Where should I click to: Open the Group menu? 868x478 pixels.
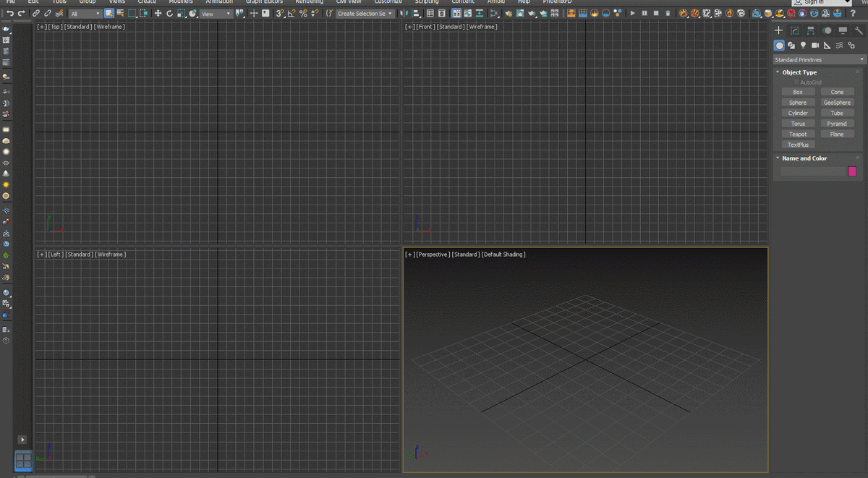pyautogui.click(x=88, y=2)
